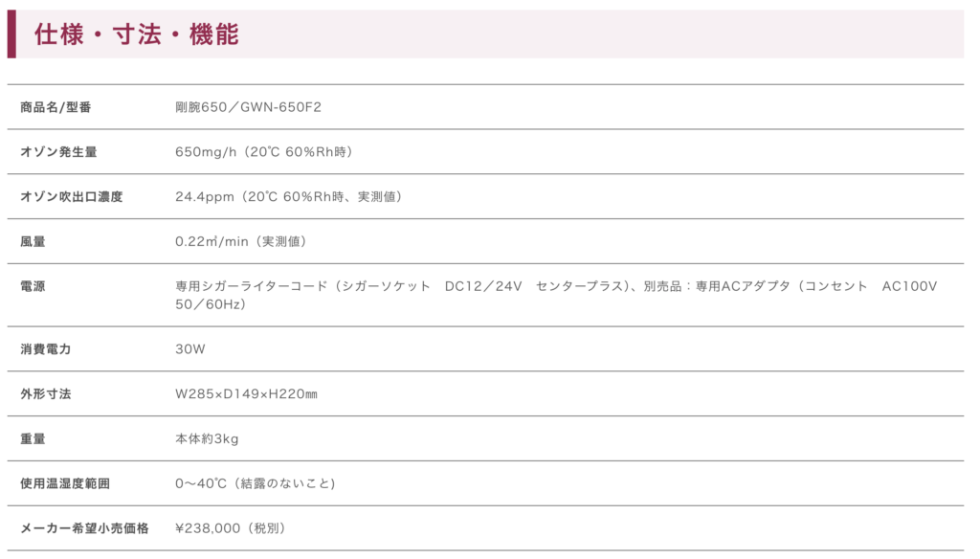Click the 商品名/型番 row label

pyautogui.click(x=56, y=107)
